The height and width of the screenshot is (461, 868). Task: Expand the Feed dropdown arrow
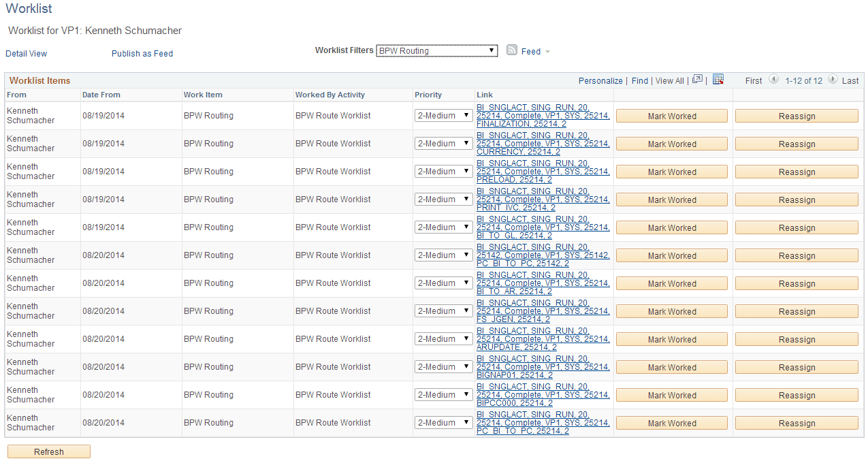545,51
